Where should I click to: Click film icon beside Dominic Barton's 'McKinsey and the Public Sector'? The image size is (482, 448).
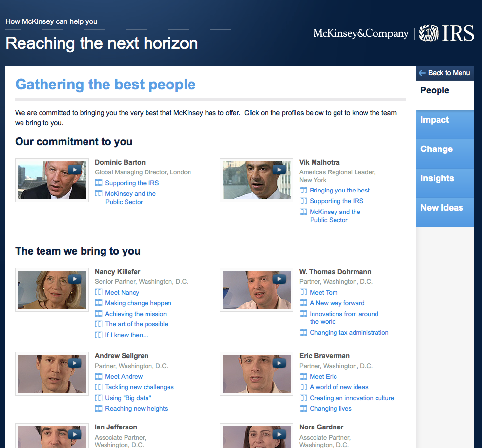(x=99, y=193)
